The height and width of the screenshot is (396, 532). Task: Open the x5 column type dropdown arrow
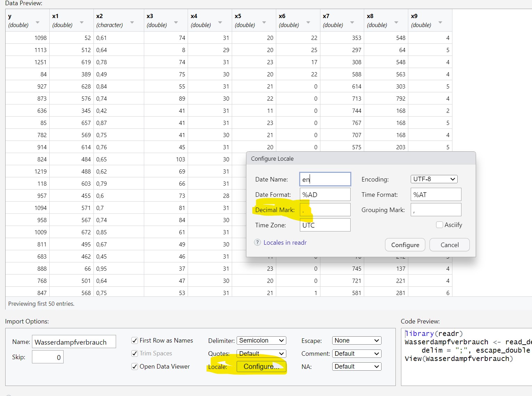coord(264,23)
